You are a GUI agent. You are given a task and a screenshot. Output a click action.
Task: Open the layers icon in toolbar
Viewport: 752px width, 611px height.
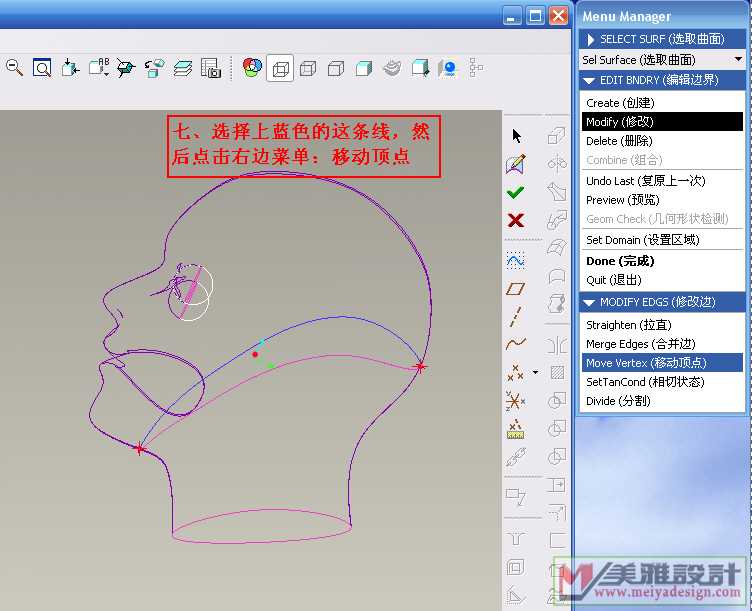pos(182,68)
